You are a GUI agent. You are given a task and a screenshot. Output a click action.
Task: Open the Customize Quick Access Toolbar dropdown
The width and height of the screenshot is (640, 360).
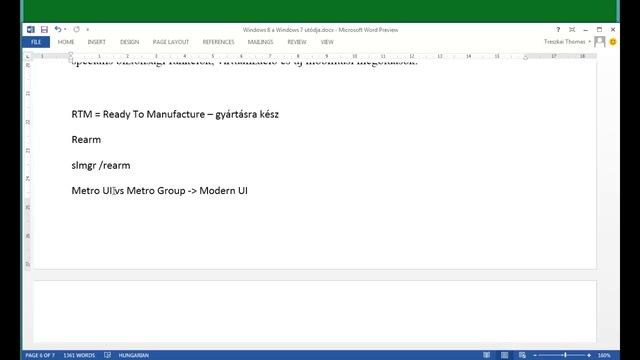87,30
